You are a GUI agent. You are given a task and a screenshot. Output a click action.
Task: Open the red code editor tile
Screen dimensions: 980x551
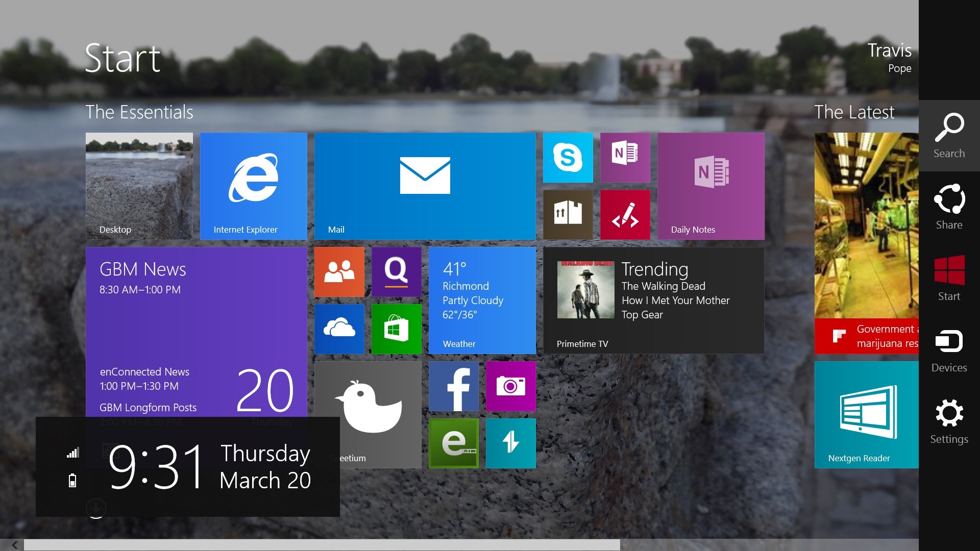pyautogui.click(x=625, y=215)
